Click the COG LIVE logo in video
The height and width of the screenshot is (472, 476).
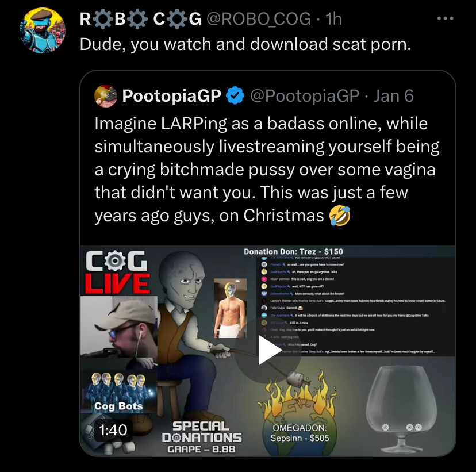pyautogui.click(x=117, y=272)
